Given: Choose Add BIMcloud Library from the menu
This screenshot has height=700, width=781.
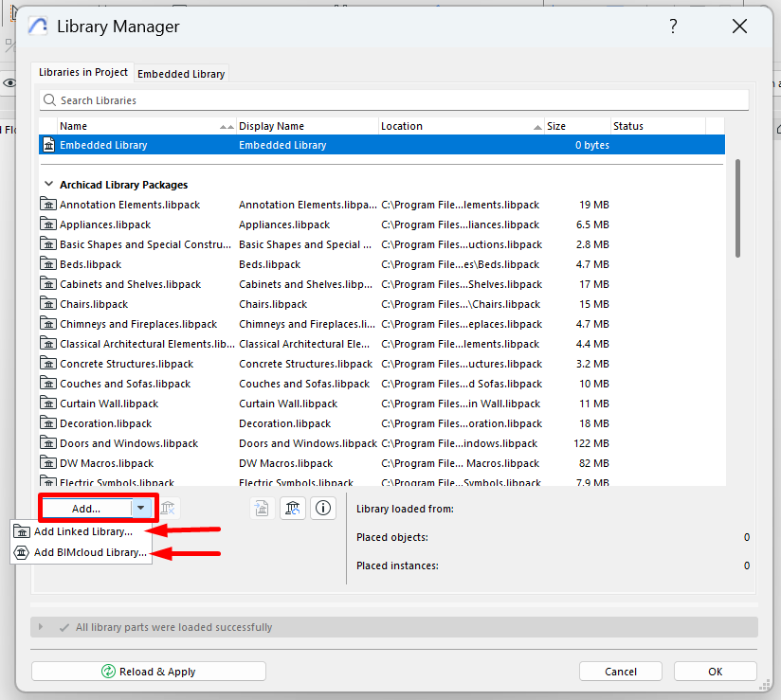Looking at the screenshot, I should pyautogui.click(x=81, y=551).
